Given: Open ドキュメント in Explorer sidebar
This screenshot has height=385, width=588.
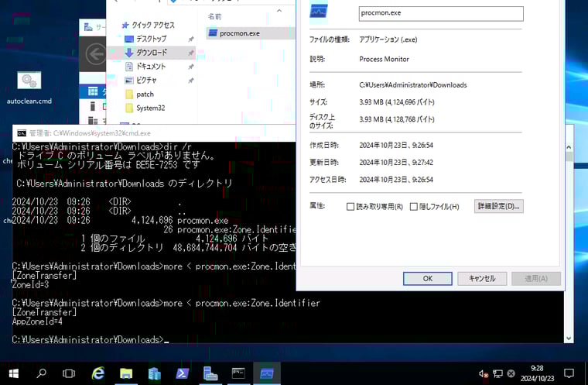Looking at the screenshot, I should 150,67.
